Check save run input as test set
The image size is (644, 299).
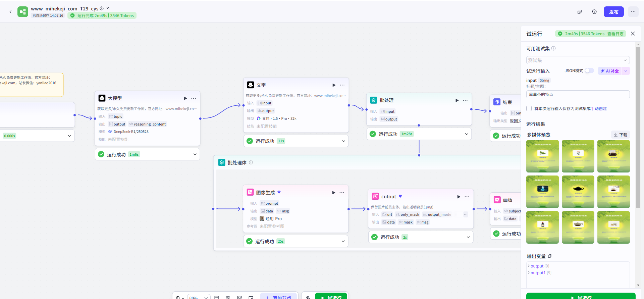click(529, 108)
